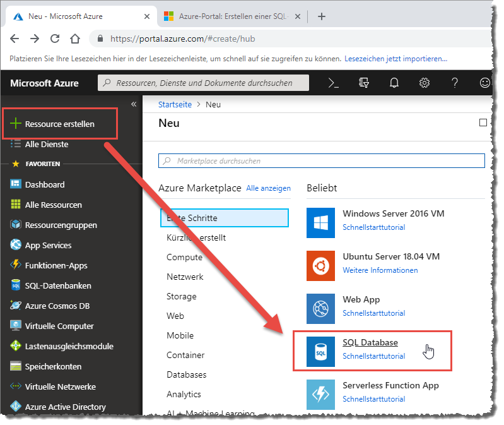
Task: Open Schnellstarttutorial under Serverless Function App
Action: pos(373,399)
